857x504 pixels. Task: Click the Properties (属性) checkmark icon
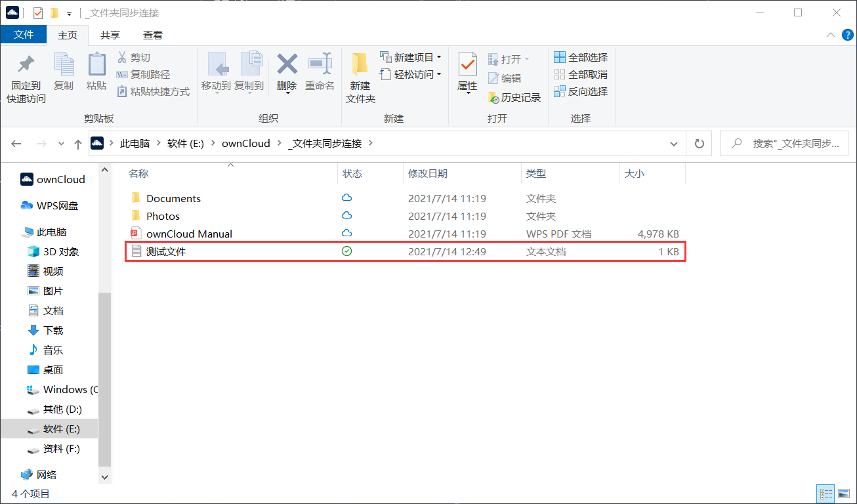tap(467, 64)
